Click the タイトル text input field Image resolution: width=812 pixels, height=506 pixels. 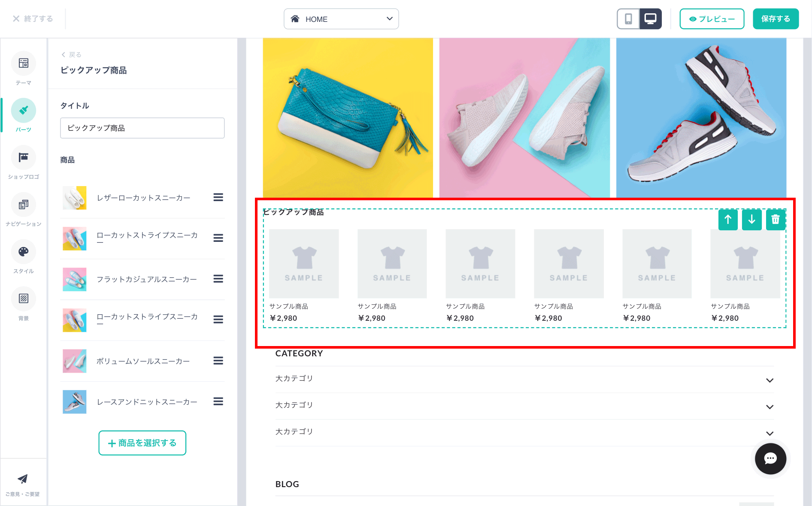pos(142,128)
